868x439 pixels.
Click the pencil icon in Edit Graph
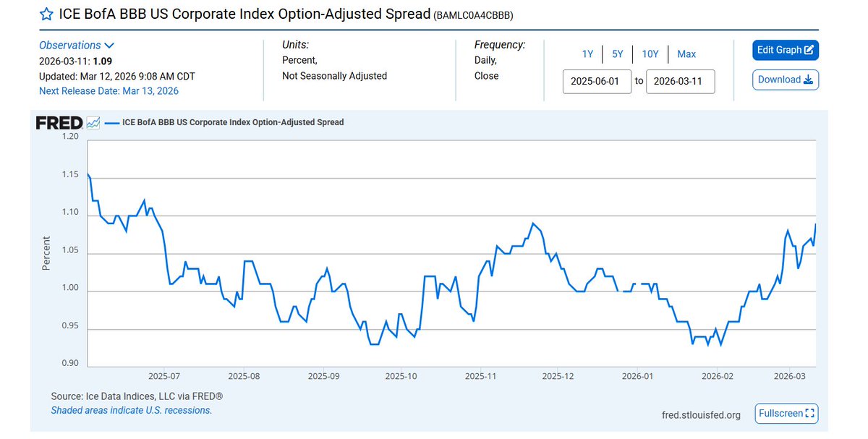click(x=809, y=50)
